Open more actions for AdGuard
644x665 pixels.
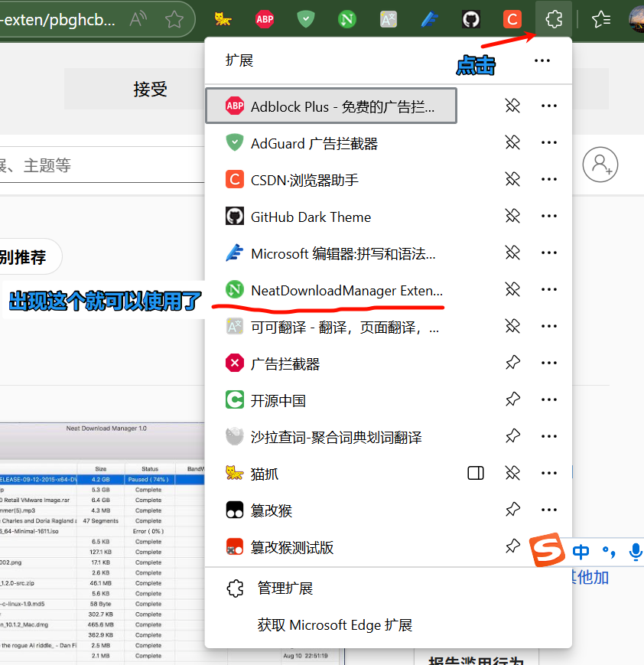point(549,142)
